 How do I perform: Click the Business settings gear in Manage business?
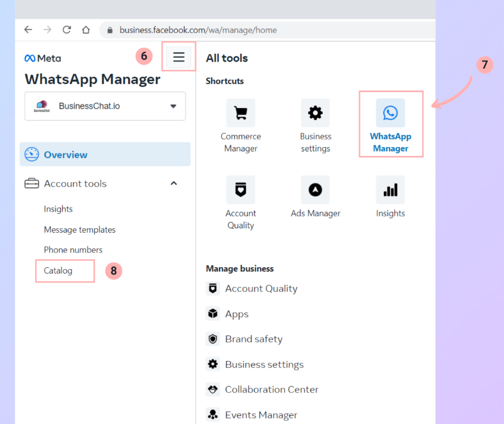[x=213, y=364]
